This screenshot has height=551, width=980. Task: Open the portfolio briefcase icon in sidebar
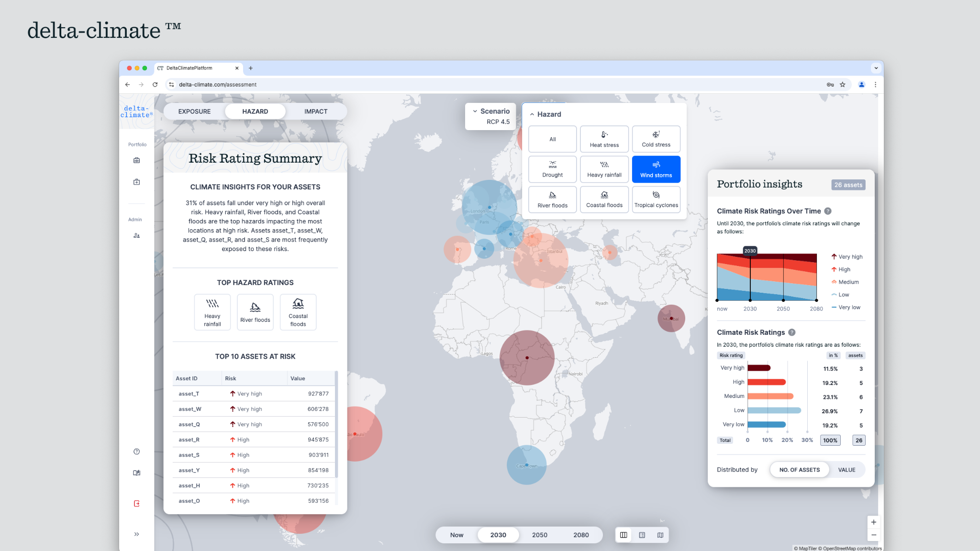point(136,160)
